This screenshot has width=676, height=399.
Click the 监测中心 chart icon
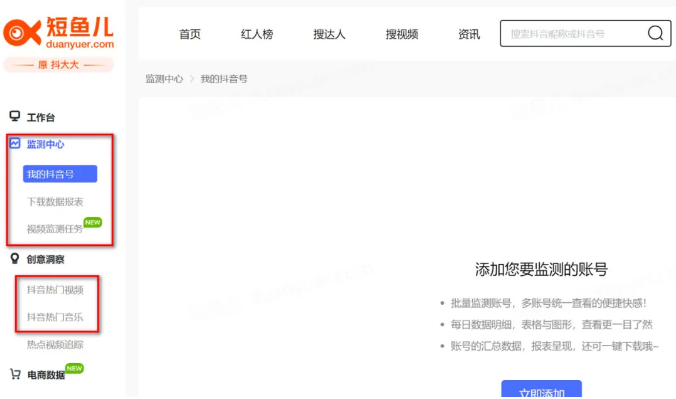[15, 143]
